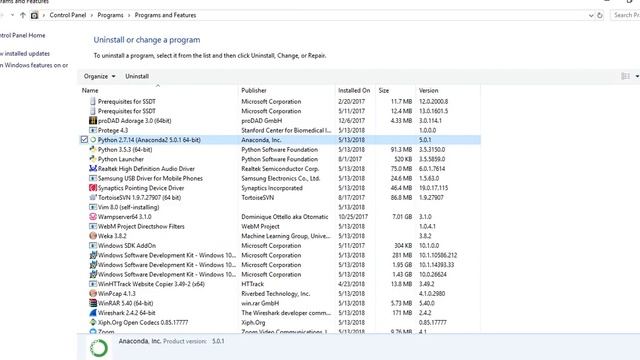The width and height of the screenshot is (640, 360).
Task: Select Prerequisites for SSDT version 13.0.1601.5
Action: (x=280, y=111)
